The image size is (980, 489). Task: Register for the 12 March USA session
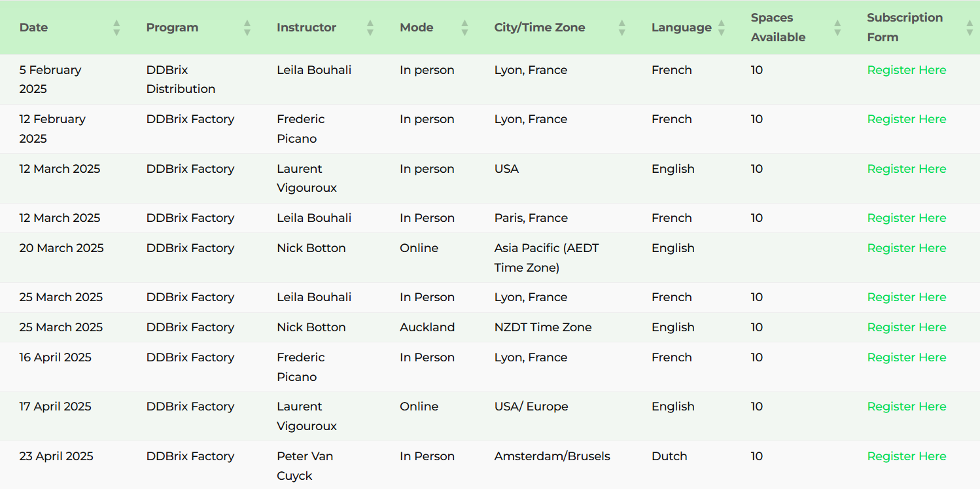(906, 169)
